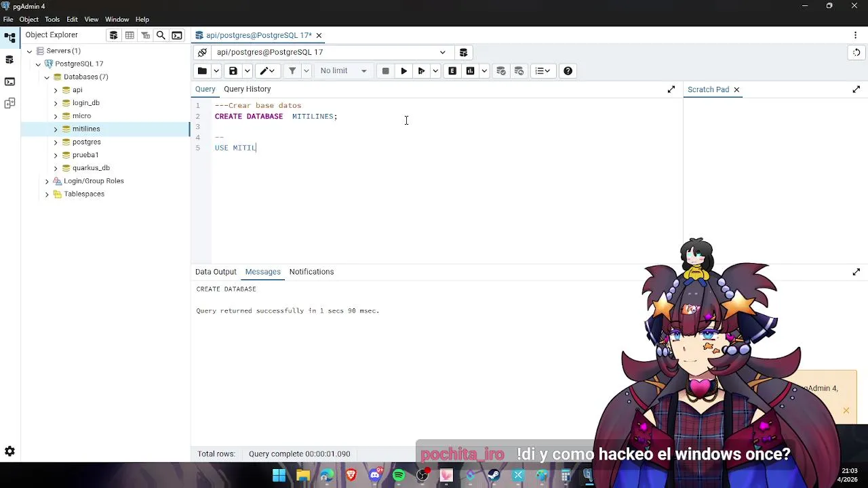Open the File menu
868x488 pixels.
coord(8,20)
